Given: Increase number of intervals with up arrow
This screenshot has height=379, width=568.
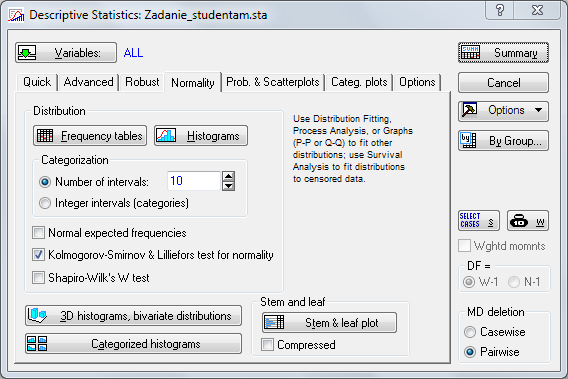Looking at the screenshot, I should coord(229,176).
